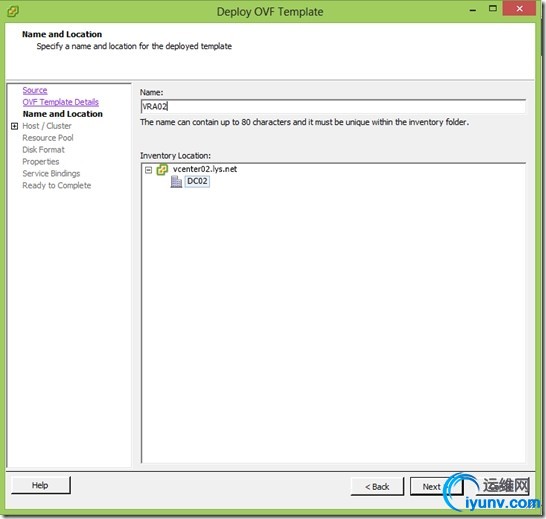This screenshot has height=519, width=546.
Task: Minimize the Deploy OVF Template window
Action: [x=473, y=10]
